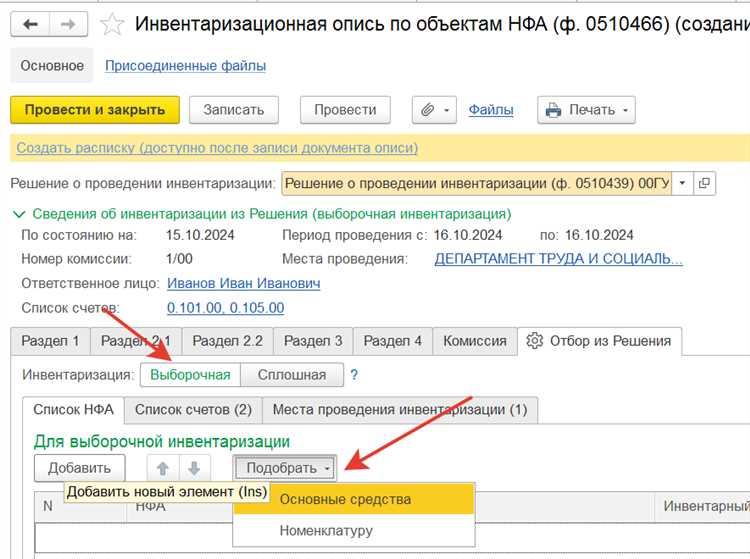Viewport: 750px width, 559px height.
Task: Click the Добавить button
Action: (79, 468)
